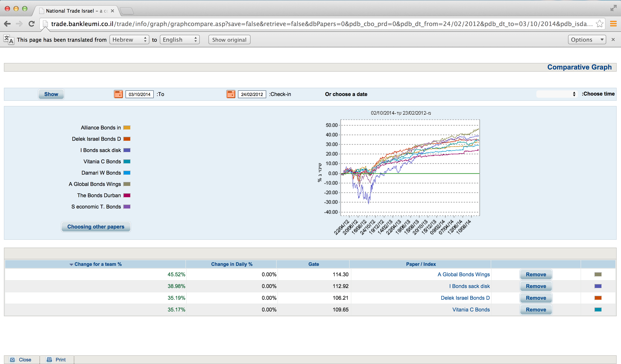This screenshot has width=621, height=364.
Task: Open Delek Israel Bonds D link
Action: point(465,298)
